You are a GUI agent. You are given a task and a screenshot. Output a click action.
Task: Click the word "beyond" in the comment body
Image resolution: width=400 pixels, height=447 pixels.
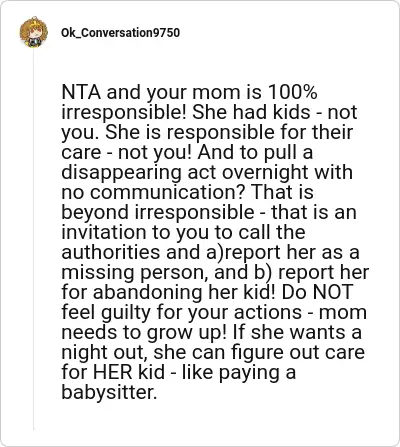[x=95, y=213]
